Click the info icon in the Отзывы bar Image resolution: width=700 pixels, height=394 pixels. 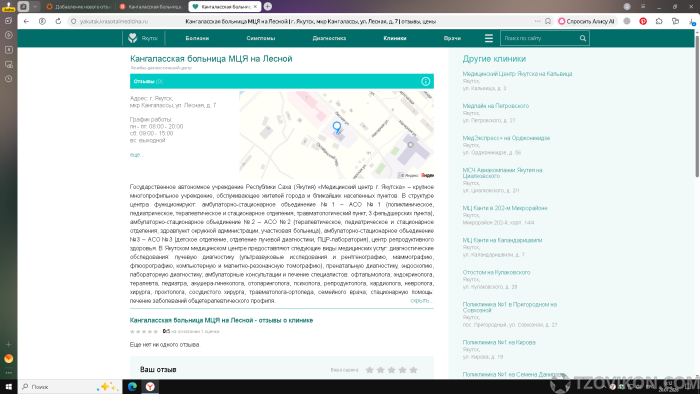[x=425, y=81]
